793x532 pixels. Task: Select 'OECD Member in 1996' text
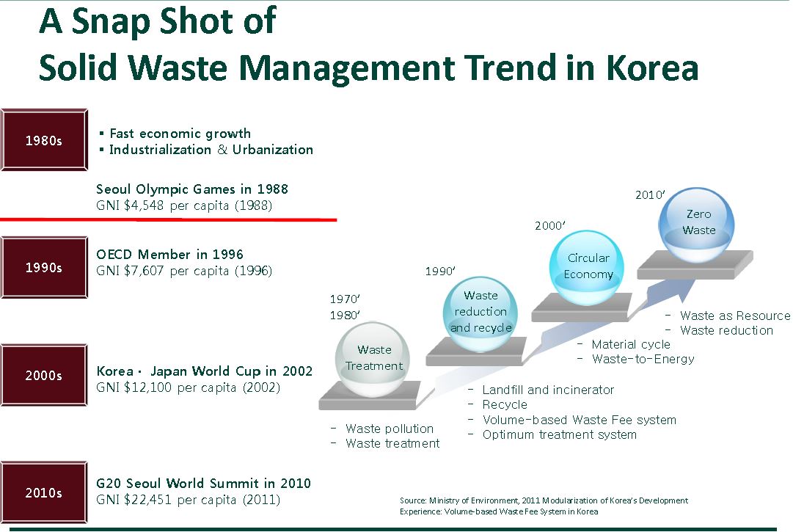[x=170, y=255]
